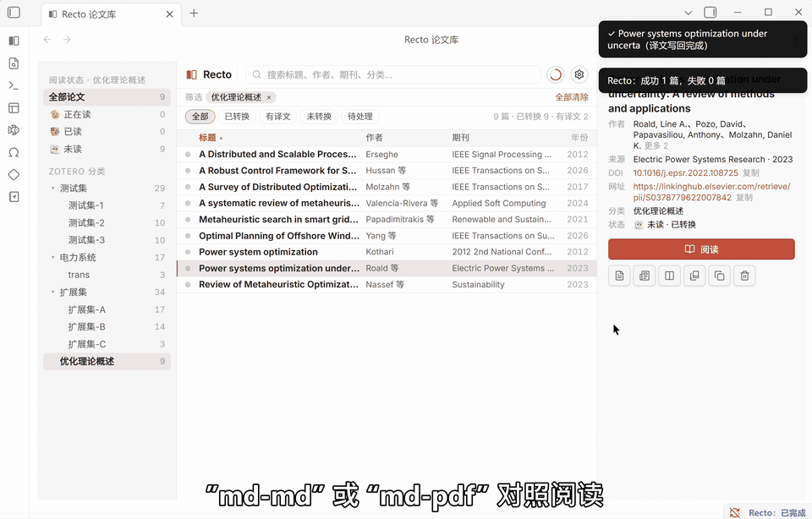Click the notification three-dot menu icon

point(796,40)
